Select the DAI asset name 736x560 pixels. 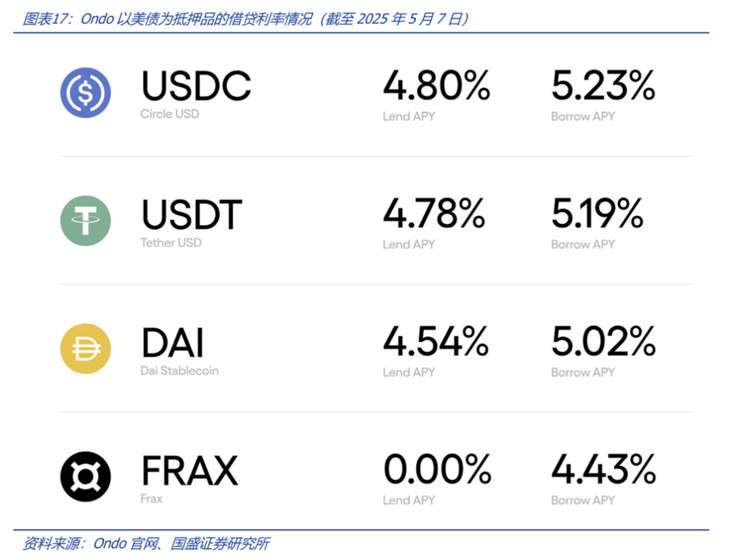tap(172, 342)
